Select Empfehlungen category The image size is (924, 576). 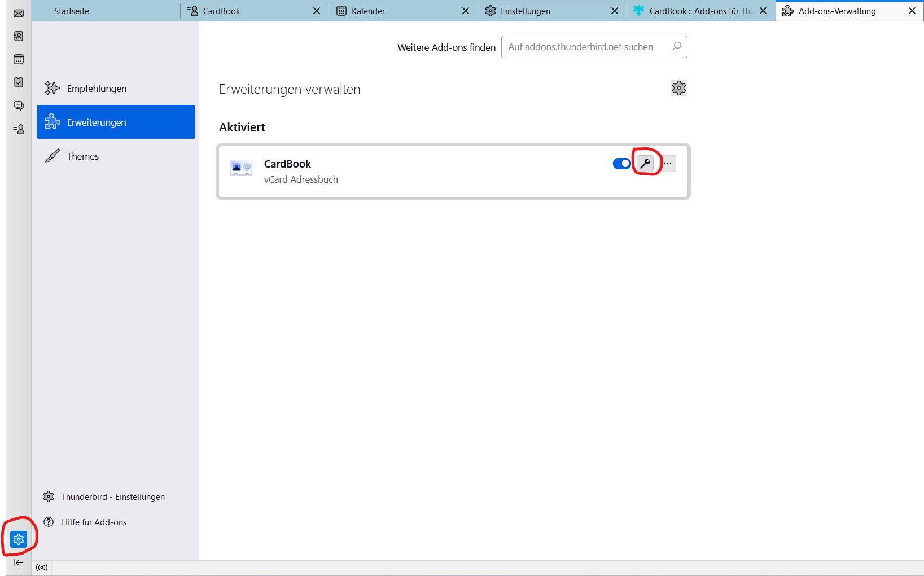[116, 89]
